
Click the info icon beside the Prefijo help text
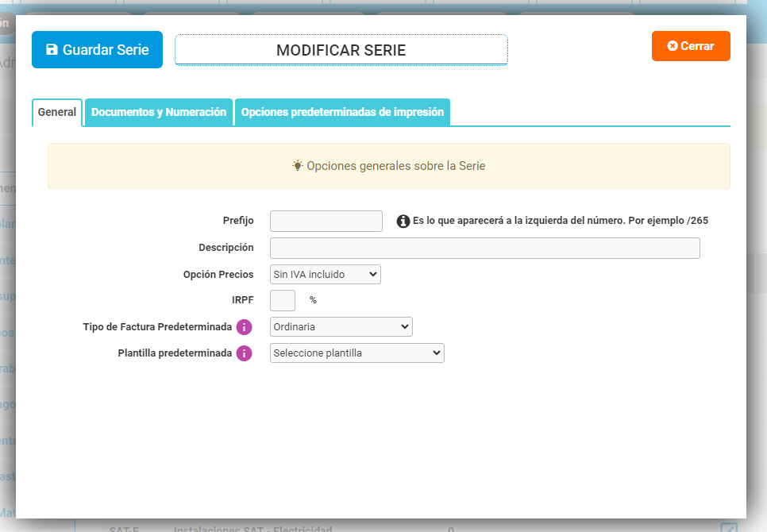404,221
